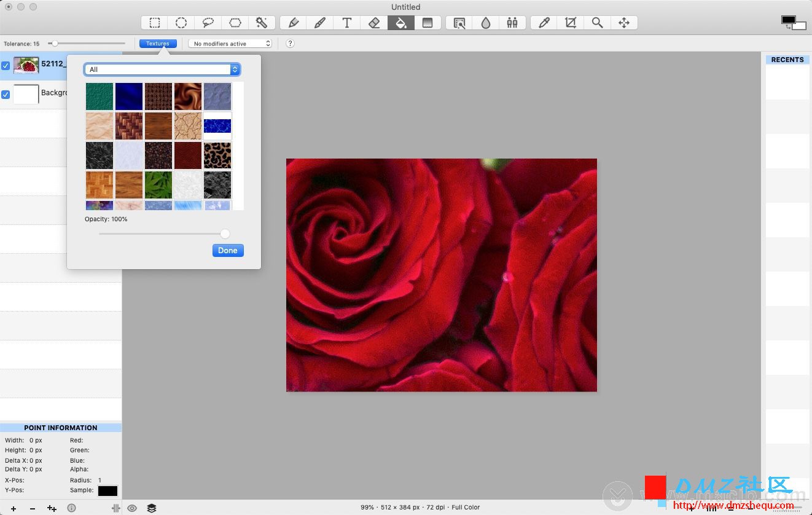
Task: Select the Rectangle Select tool
Action: click(155, 23)
